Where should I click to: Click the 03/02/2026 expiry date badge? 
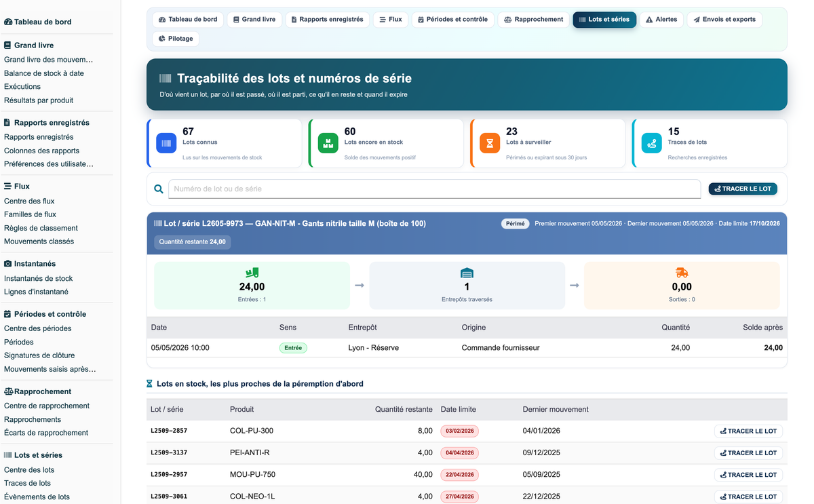[460, 431]
